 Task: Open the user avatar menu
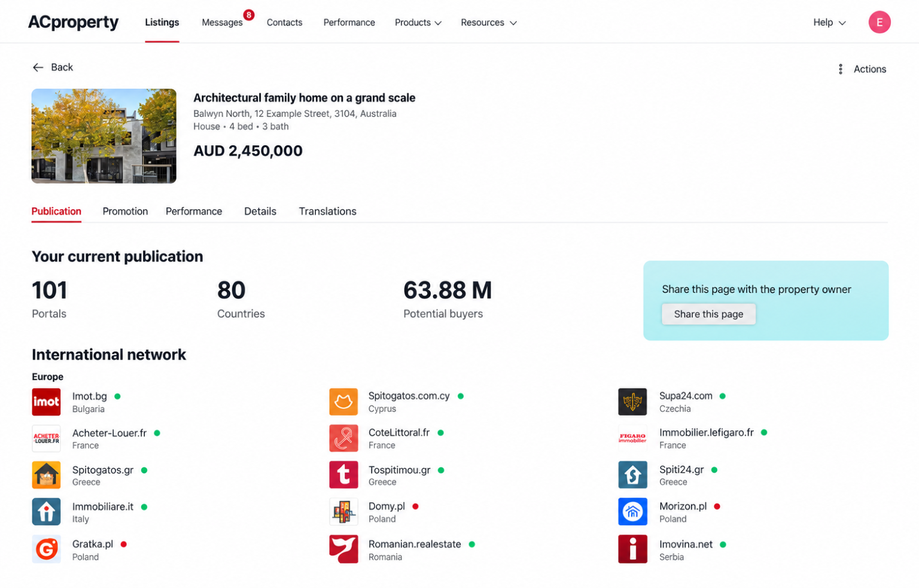[x=880, y=22]
